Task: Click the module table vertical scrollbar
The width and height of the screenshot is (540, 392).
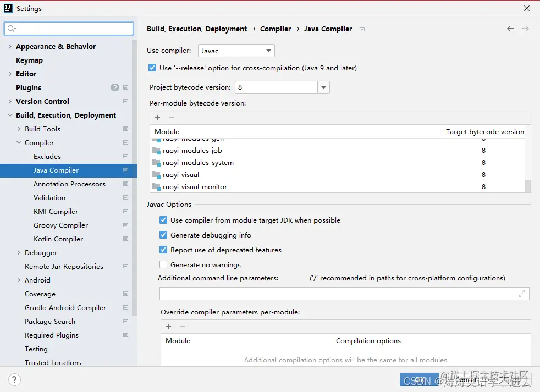Action: [527, 186]
